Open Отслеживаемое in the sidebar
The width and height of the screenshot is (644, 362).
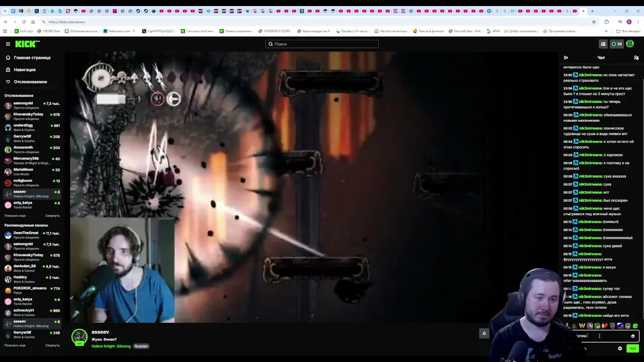(x=30, y=82)
